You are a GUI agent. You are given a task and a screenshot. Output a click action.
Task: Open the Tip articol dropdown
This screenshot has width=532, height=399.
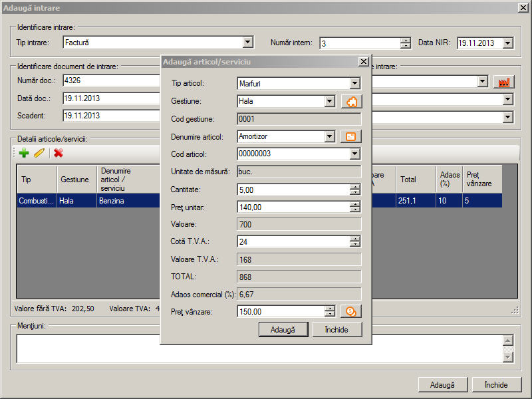tap(355, 84)
